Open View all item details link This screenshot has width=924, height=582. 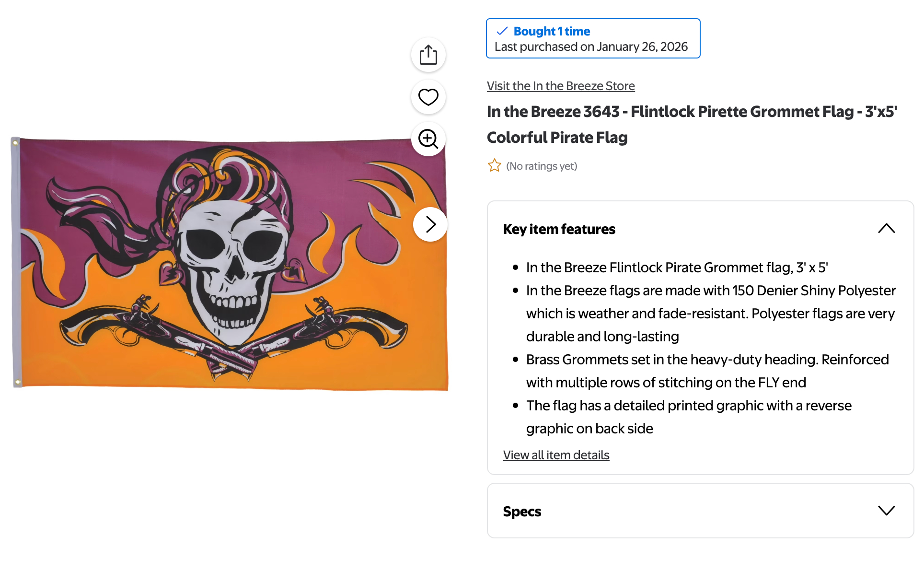click(x=556, y=455)
